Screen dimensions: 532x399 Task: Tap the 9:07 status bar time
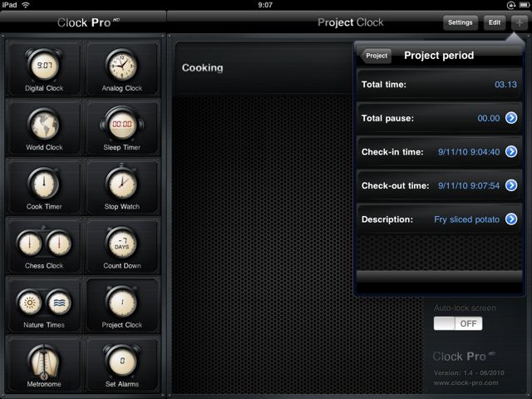(x=265, y=5)
